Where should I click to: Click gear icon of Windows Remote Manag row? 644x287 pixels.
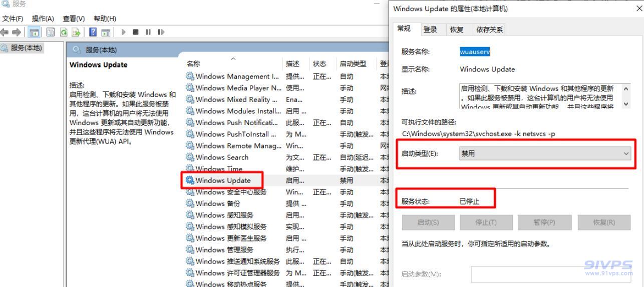click(190, 145)
